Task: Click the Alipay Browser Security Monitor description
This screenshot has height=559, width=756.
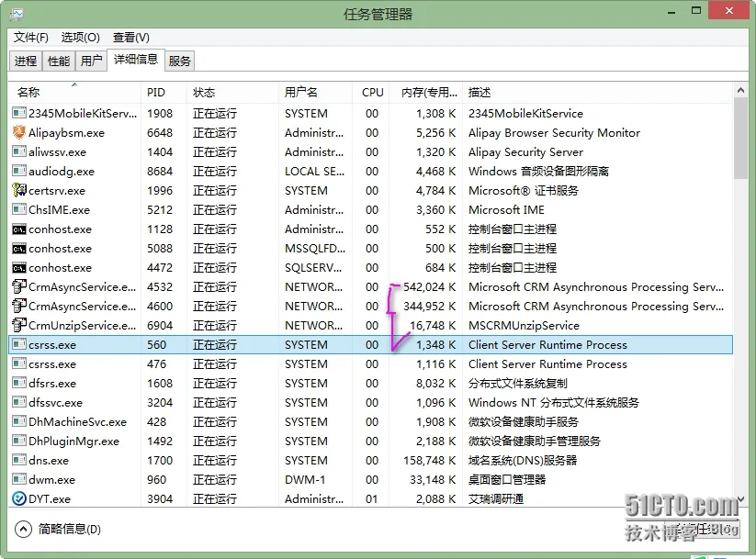Action: (554, 132)
